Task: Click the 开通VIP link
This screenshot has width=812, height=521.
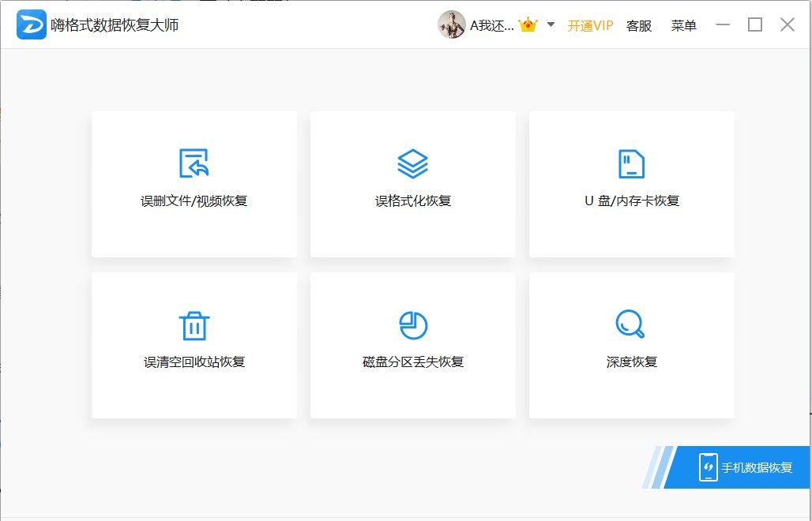Action: coord(590,25)
